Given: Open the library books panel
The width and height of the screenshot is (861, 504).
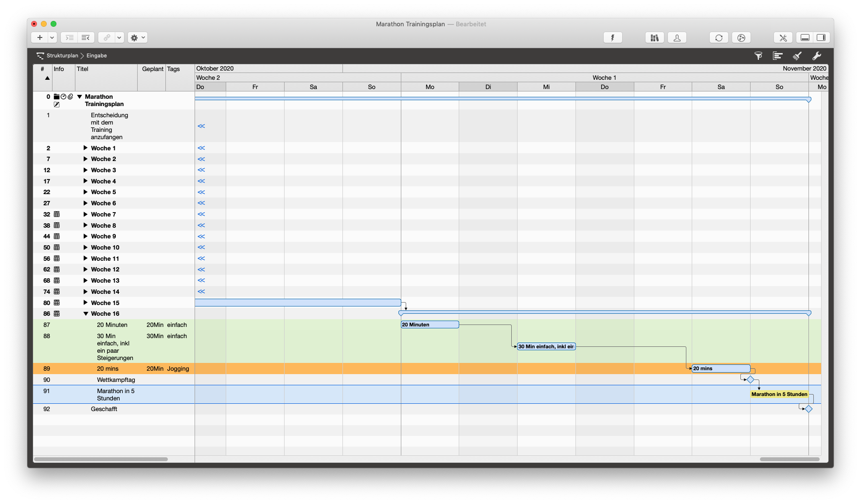Looking at the screenshot, I should pyautogui.click(x=655, y=38).
